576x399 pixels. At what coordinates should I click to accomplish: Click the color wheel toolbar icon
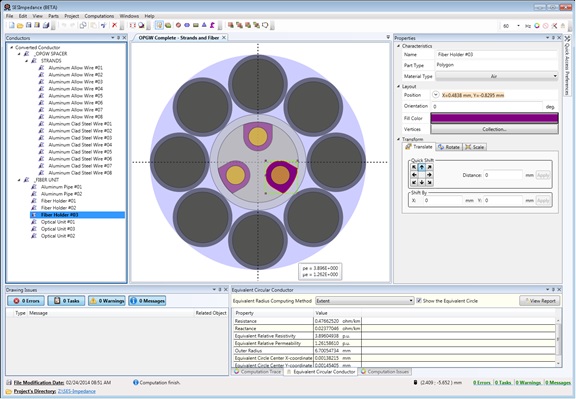pyautogui.click(x=537, y=26)
